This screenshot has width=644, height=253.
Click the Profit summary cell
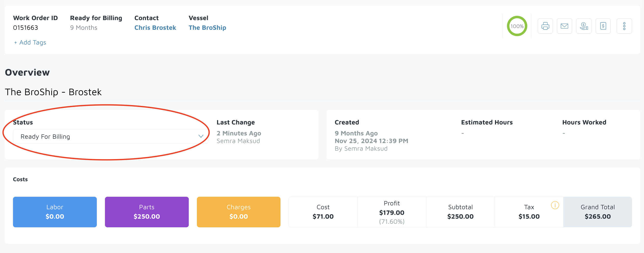392,212
